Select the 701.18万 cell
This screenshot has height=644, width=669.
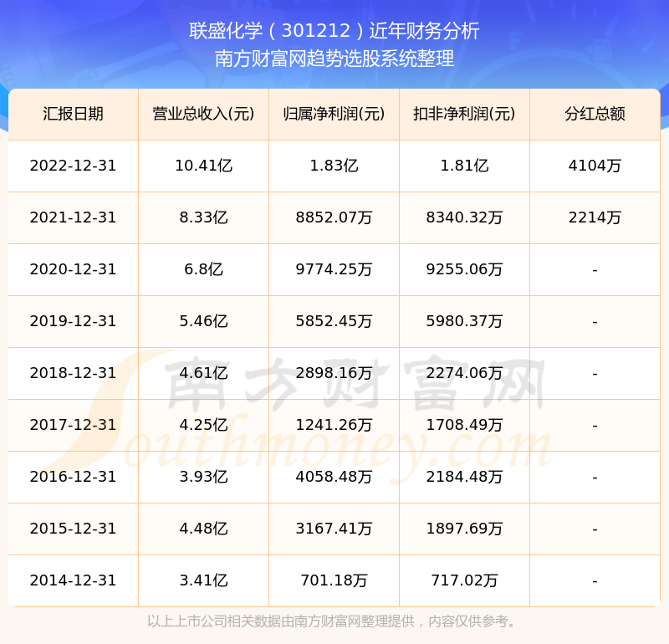[334, 580]
